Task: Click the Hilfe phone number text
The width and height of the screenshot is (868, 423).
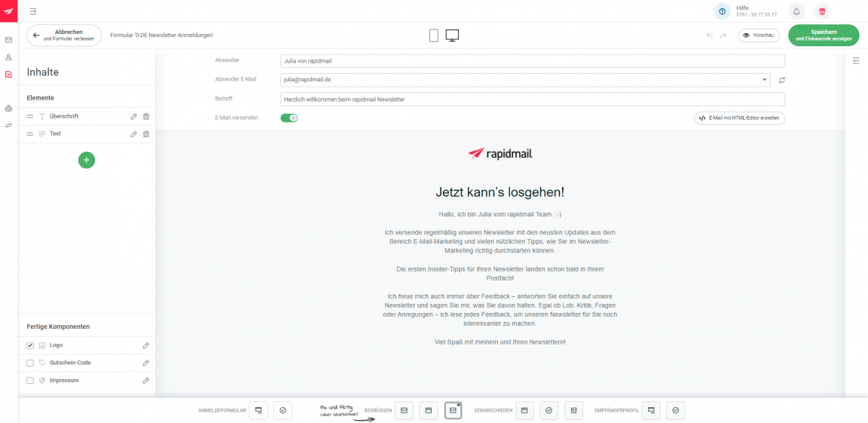Action: coord(756,15)
